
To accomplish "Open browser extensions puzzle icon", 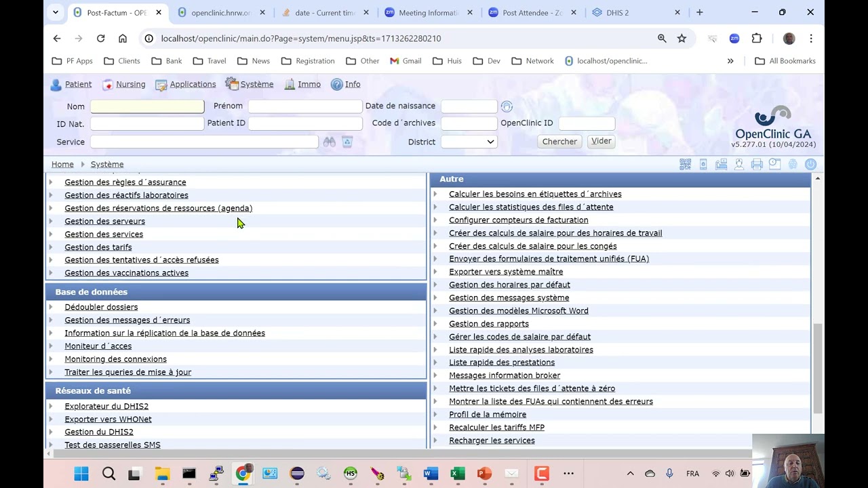I will point(757,39).
